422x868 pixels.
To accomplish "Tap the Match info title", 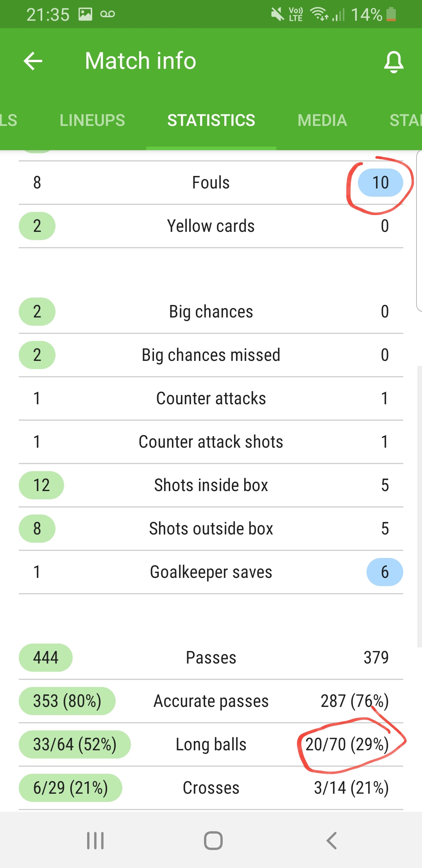I will coord(141,61).
